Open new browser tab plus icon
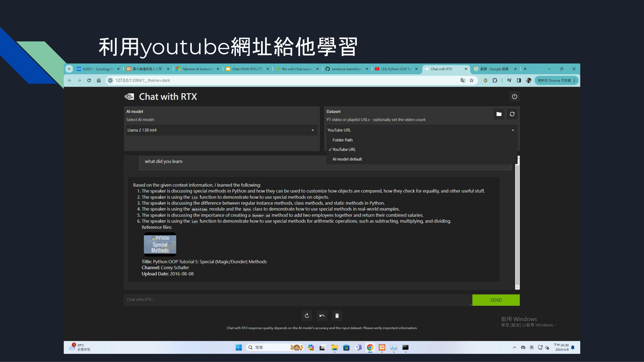The height and width of the screenshot is (362, 644). [x=525, y=69]
